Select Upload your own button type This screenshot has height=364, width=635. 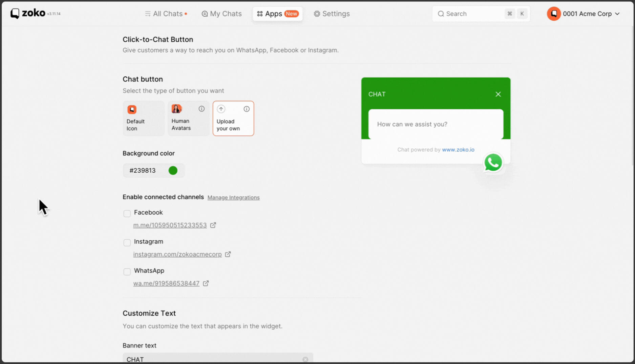[x=233, y=118]
